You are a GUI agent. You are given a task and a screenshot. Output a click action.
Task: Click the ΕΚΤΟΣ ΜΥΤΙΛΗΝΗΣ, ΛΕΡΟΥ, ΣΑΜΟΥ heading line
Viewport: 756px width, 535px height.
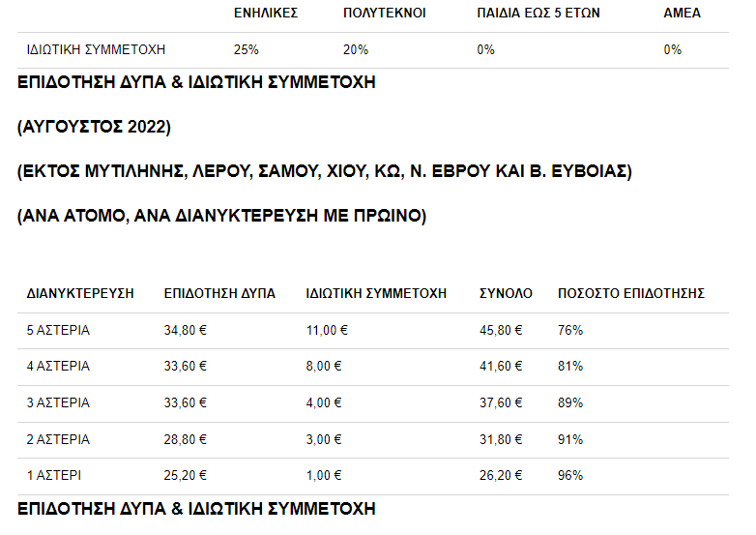[325, 171]
